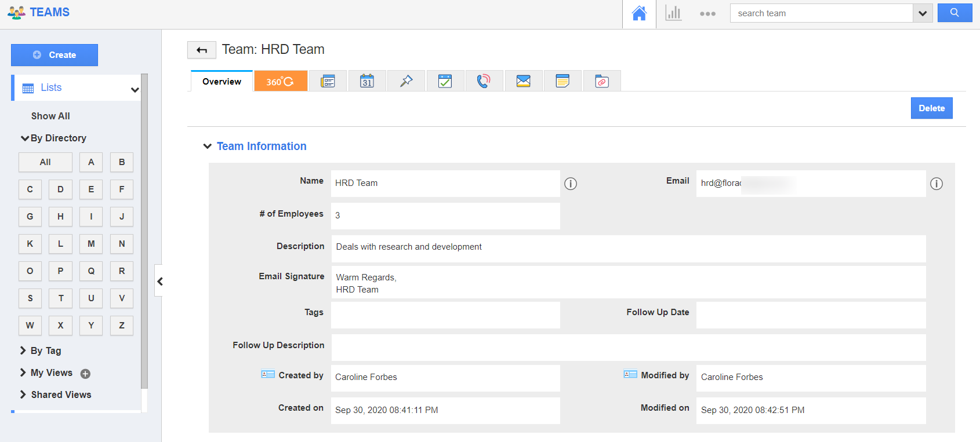Filter directory by letter H
980x442 pixels.
(60, 217)
